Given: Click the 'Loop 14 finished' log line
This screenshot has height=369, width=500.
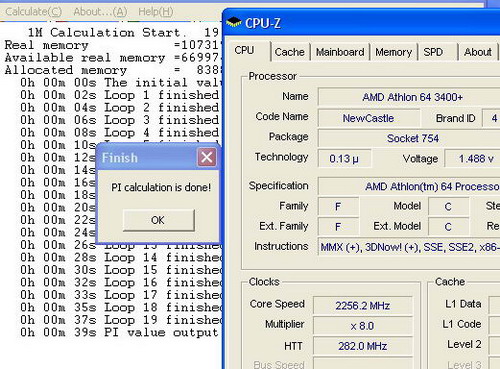Looking at the screenshot, I should point(121,257).
